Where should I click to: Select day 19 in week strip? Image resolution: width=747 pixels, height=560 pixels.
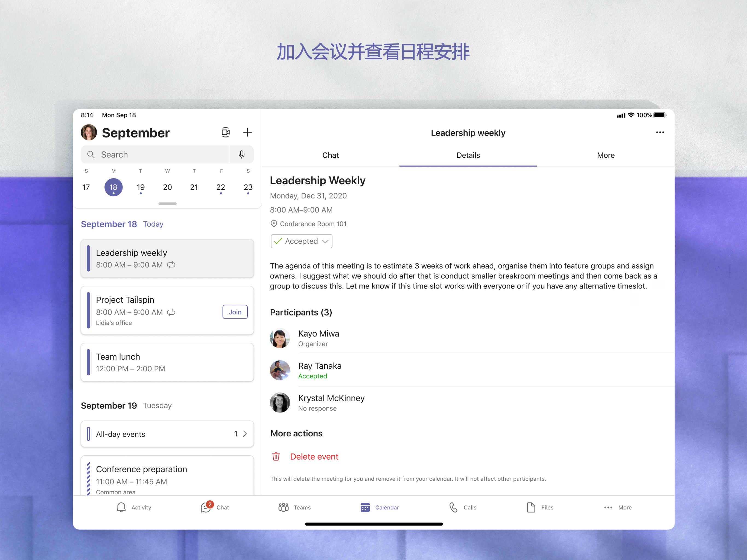click(141, 188)
